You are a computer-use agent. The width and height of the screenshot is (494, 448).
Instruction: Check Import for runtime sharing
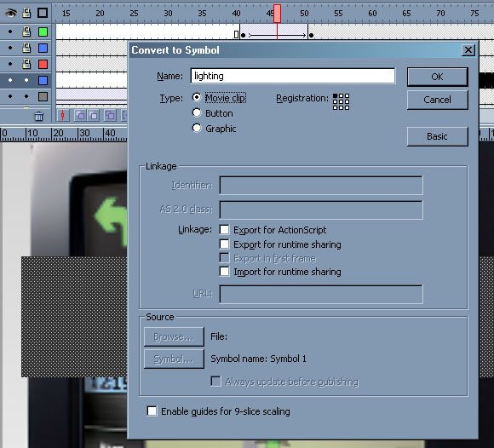pyautogui.click(x=224, y=271)
